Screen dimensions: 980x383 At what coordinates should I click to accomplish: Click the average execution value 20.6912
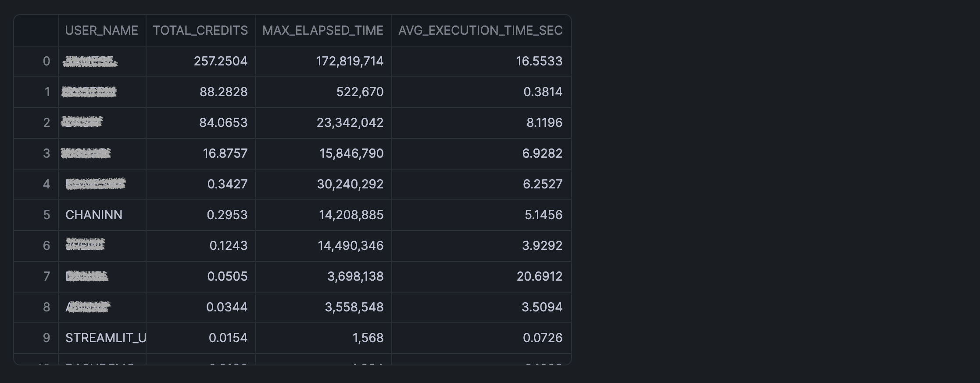(x=539, y=276)
